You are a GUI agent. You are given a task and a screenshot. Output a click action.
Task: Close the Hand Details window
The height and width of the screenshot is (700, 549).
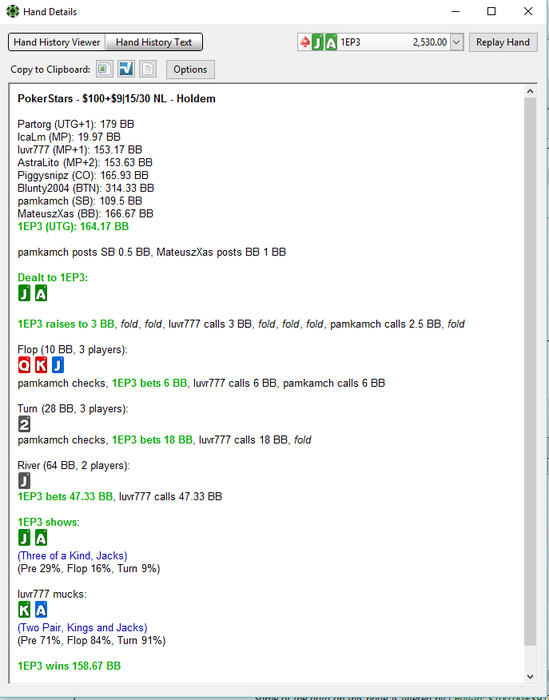(x=528, y=12)
